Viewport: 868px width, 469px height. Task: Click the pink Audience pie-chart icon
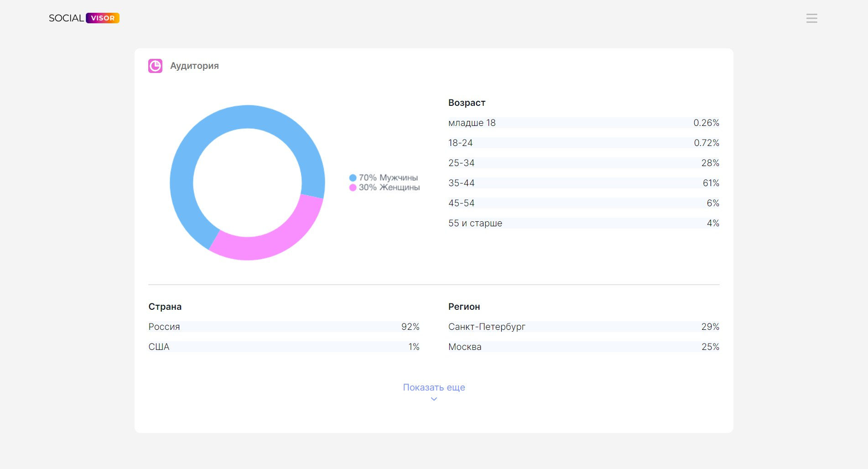(x=155, y=66)
